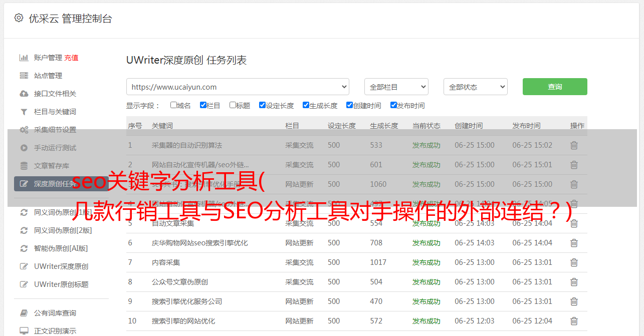Screen dimensions: 644x336
Task: Click keyword 公众号文章伪原创
Action: pos(180,282)
